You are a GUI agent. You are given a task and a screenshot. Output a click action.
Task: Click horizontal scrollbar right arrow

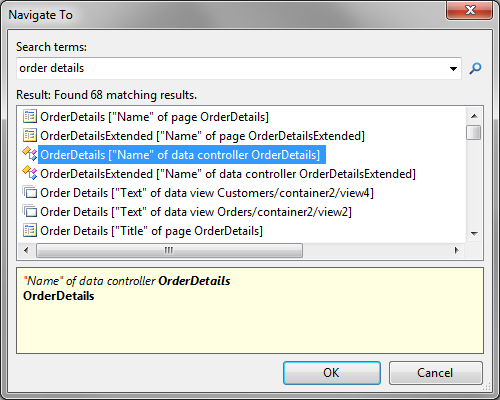(x=457, y=250)
